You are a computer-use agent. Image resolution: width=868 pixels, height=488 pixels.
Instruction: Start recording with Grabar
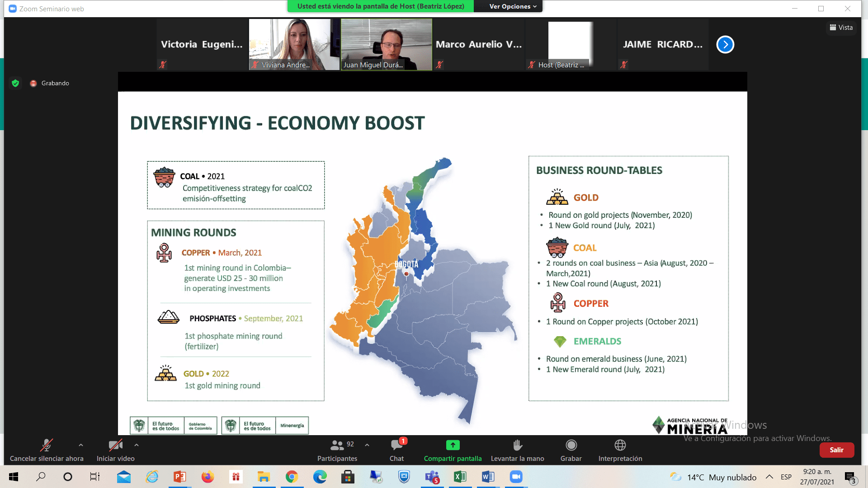571,450
